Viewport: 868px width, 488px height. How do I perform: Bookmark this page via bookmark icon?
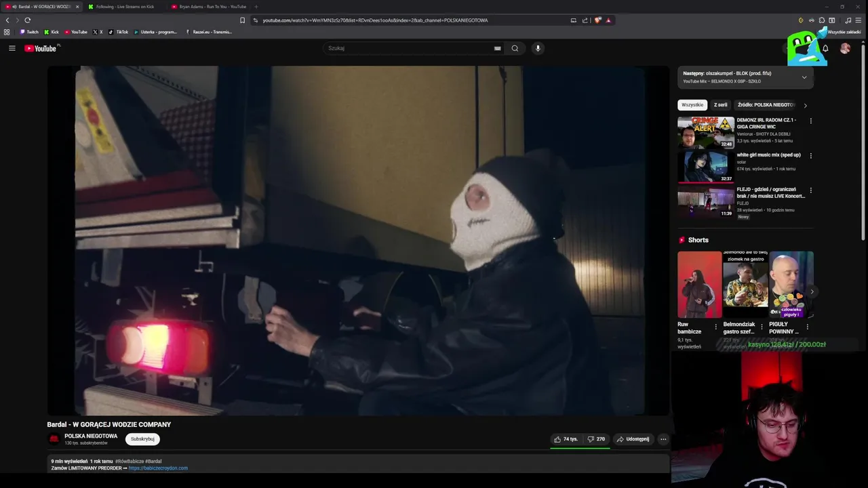coord(242,20)
